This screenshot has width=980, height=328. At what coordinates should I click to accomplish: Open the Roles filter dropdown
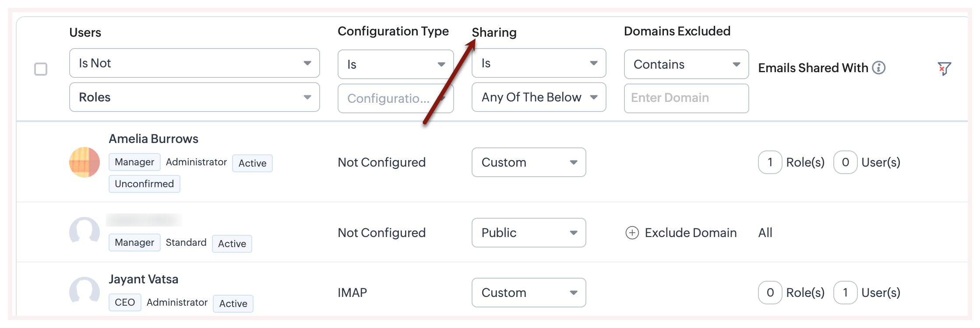194,97
